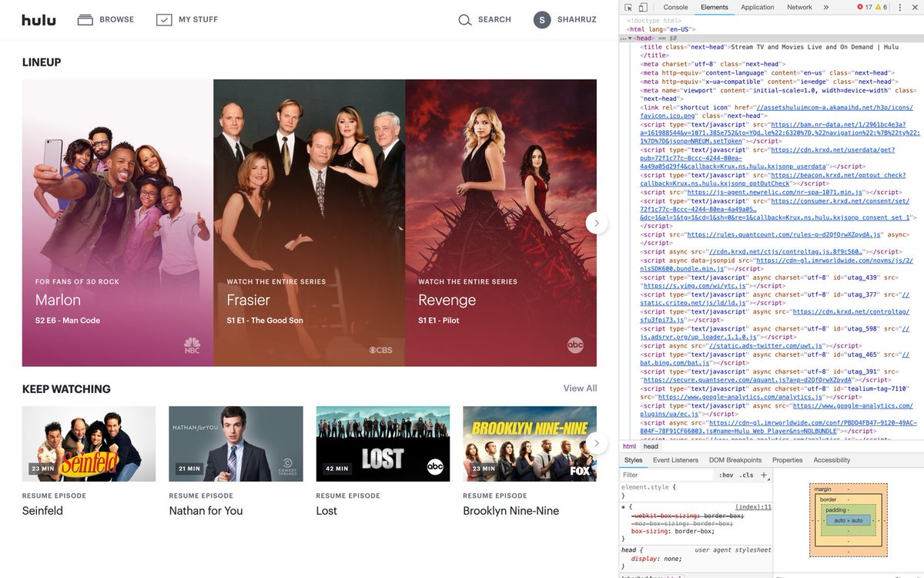Click the red error count badge

click(x=865, y=7)
